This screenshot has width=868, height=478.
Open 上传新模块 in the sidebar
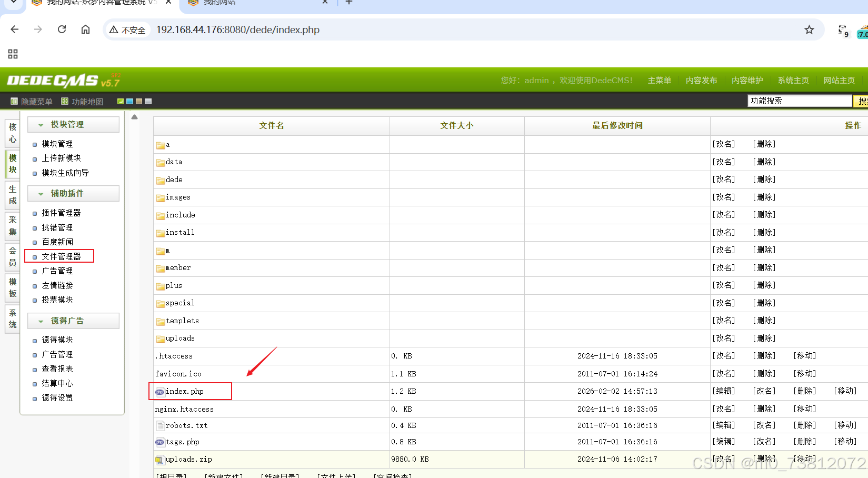[x=61, y=158]
